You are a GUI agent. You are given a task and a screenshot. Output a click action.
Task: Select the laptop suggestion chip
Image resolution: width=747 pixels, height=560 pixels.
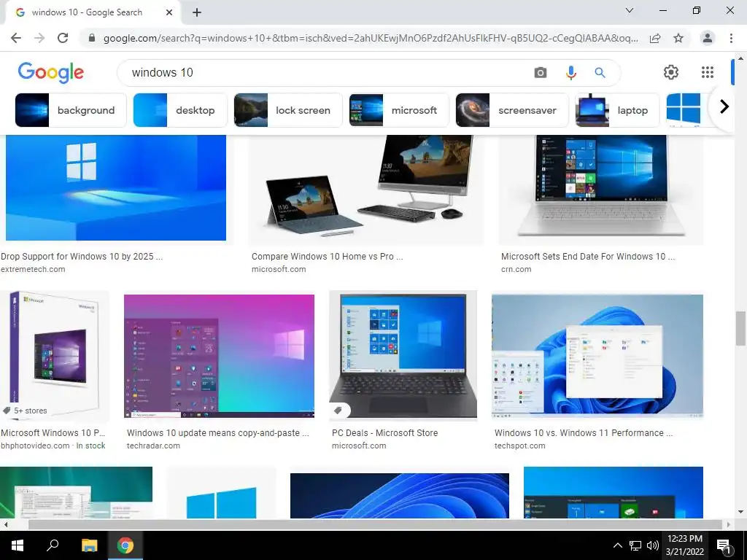[x=617, y=110]
